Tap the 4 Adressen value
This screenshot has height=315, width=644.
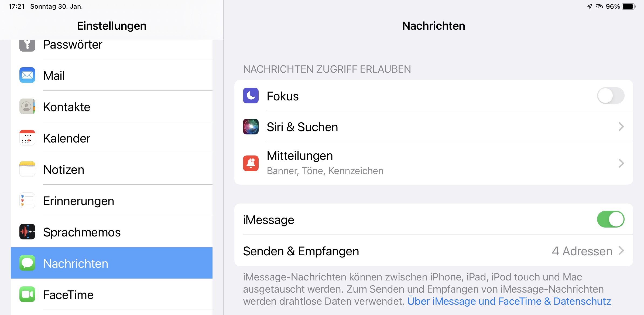point(582,251)
